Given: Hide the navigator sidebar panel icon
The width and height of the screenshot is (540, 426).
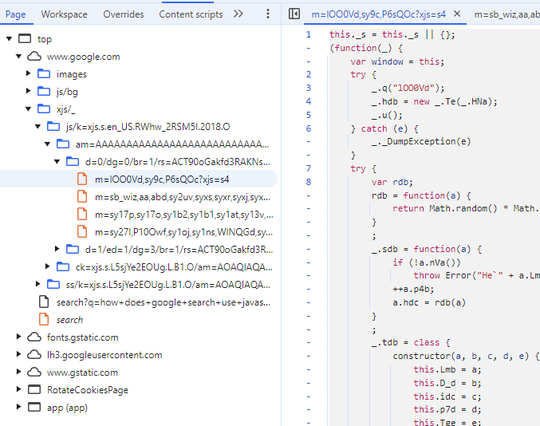Looking at the screenshot, I should pos(294,14).
